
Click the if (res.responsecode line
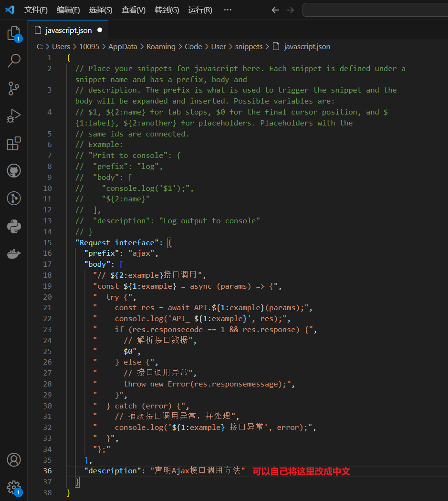tap(211, 329)
